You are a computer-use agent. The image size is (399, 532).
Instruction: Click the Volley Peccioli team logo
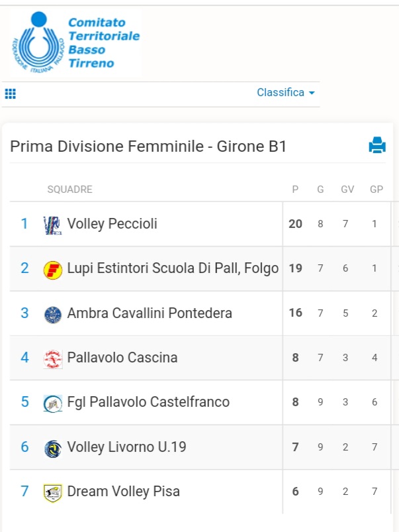(x=52, y=226)
